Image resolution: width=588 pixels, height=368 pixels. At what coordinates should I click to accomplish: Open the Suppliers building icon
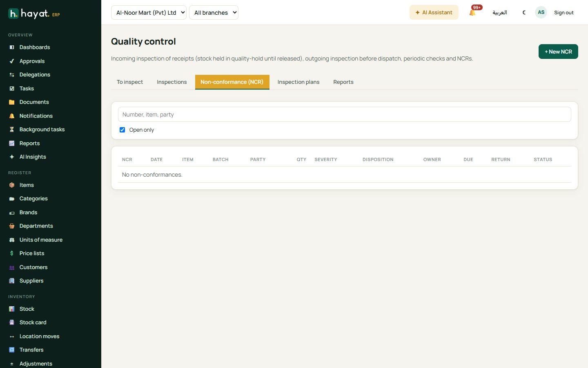pyautogui.click(x=12, y=281)
